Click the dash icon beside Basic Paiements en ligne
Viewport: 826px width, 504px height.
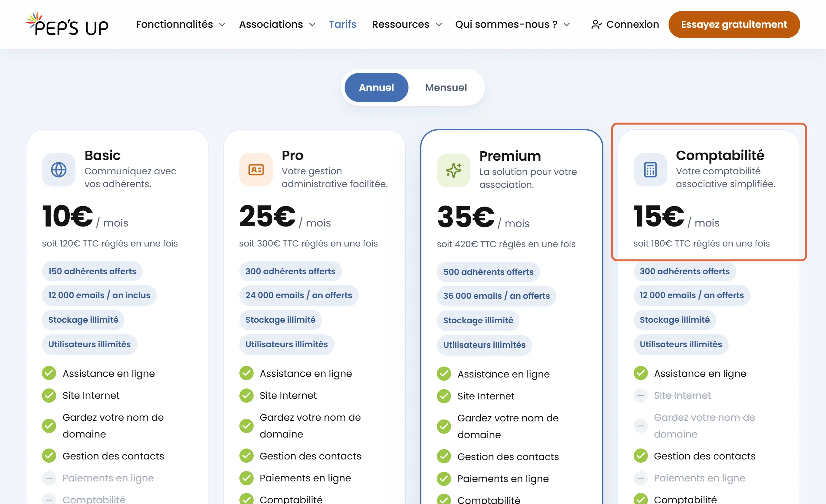tap(49, 478)
